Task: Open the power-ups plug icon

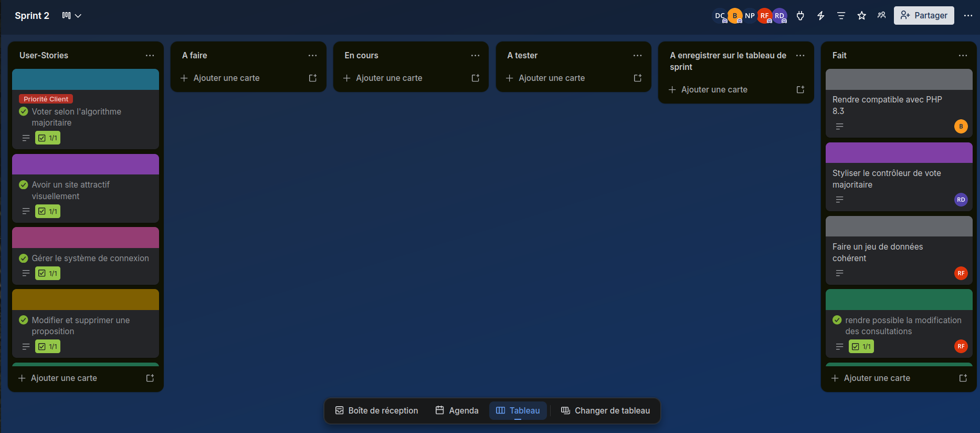Action: 800,16
